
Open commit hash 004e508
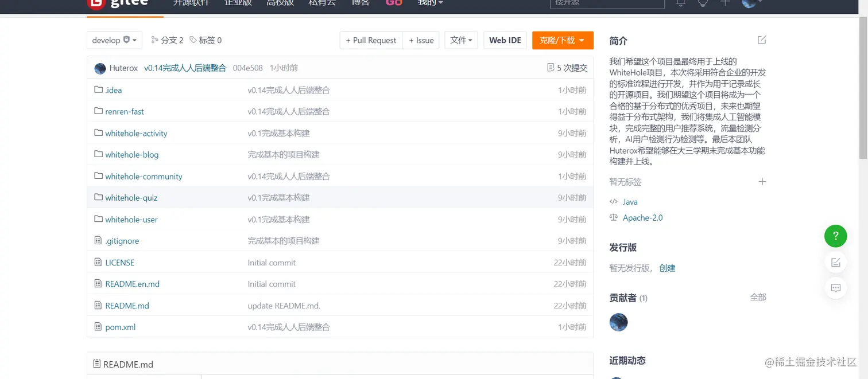pos(247,68)
